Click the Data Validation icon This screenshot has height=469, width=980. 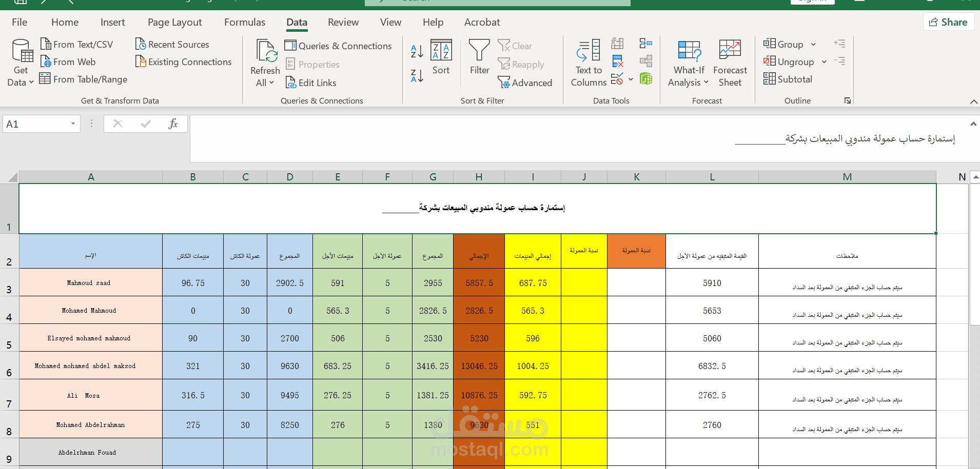coord(617,79)
